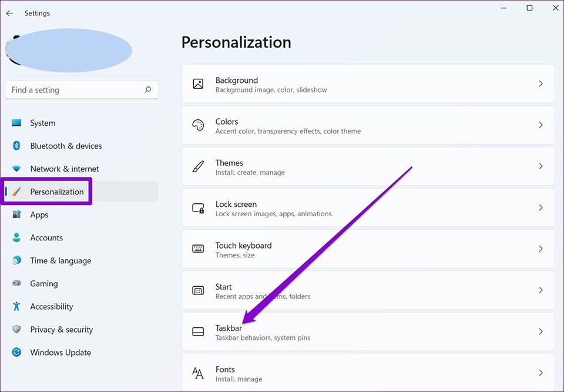Minimize the Settings window

(x=503, y=8)
